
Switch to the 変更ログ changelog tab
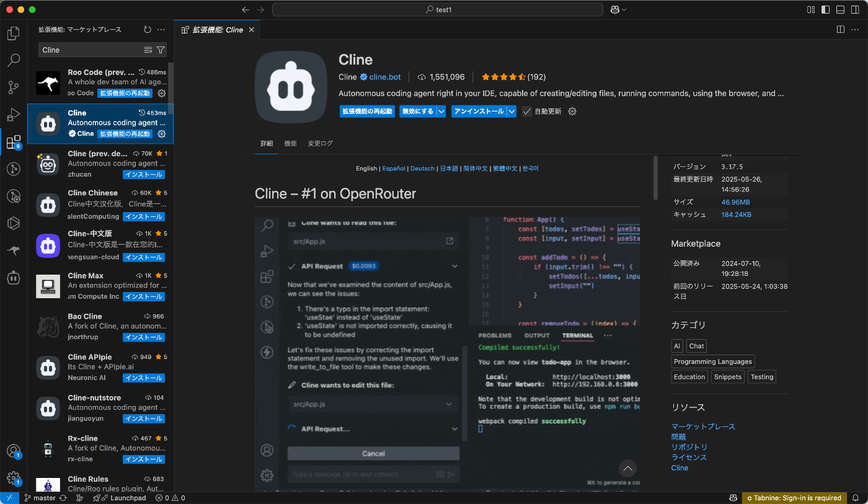[321, 143]
